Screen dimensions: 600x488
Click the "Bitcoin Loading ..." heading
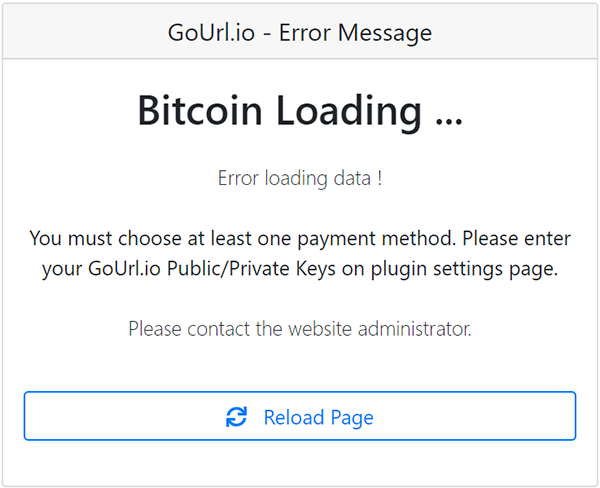tap(300, 111)
